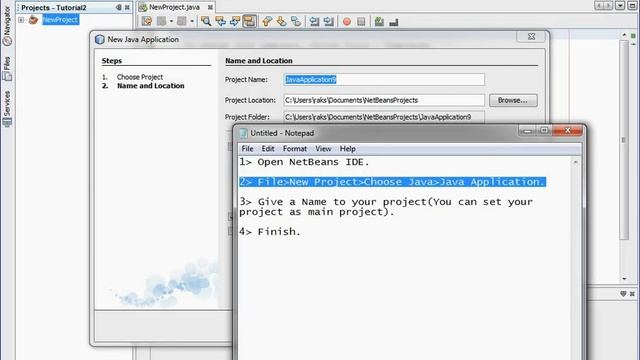Click the Stop Macro Recording square icon
Screen dimensions: 640x360
361,21
